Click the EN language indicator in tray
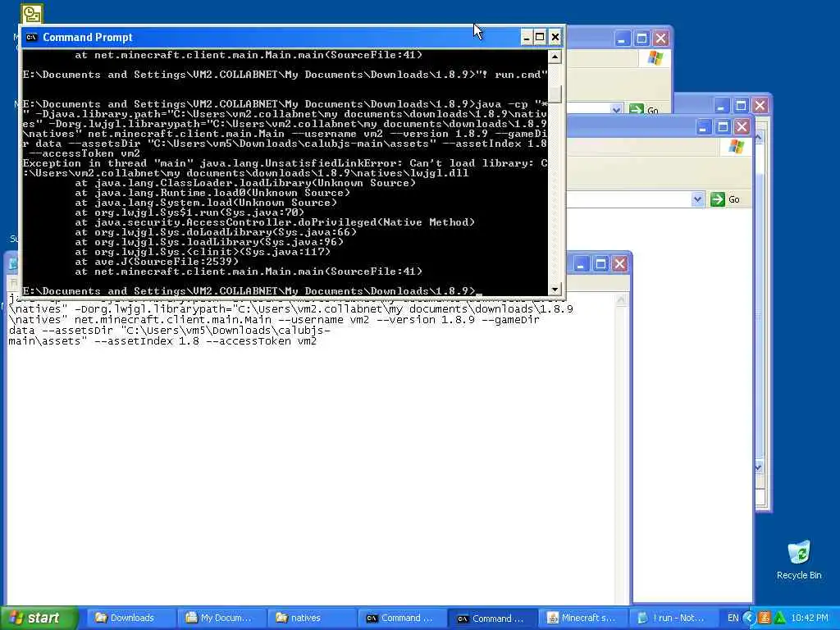This screenshot has width=840, height=630. pos(733,618)
